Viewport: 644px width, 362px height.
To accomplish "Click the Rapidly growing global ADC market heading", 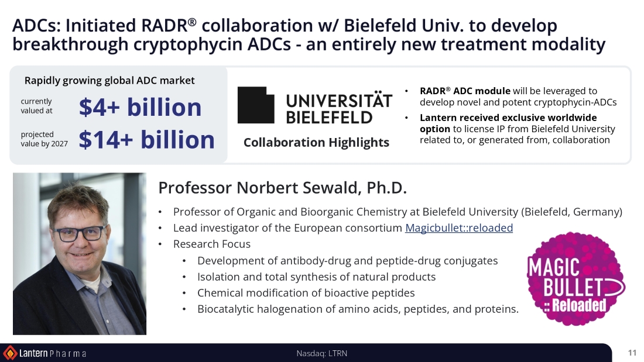I will [x=109, y=81].
